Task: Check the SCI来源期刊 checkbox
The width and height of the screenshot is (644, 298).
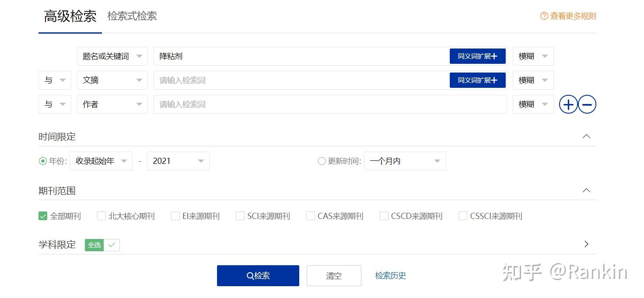Action: (x=240, y=216)
